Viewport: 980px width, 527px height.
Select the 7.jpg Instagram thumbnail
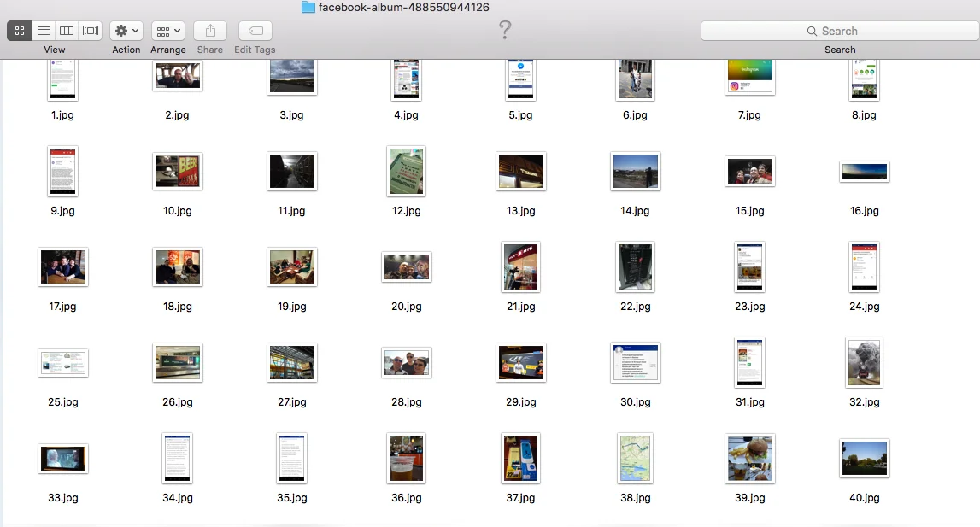(750, 77)
